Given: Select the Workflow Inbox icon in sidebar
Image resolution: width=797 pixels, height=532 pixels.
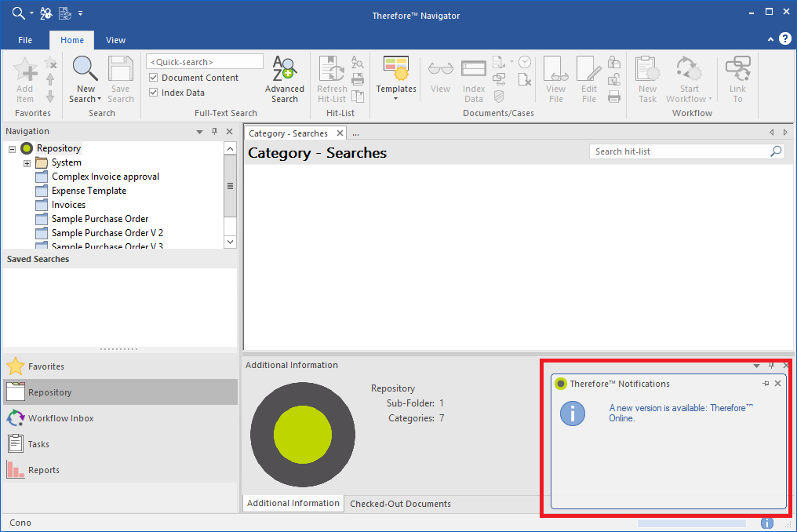Looking at the screenshot, I should click(x=16, y=418).
